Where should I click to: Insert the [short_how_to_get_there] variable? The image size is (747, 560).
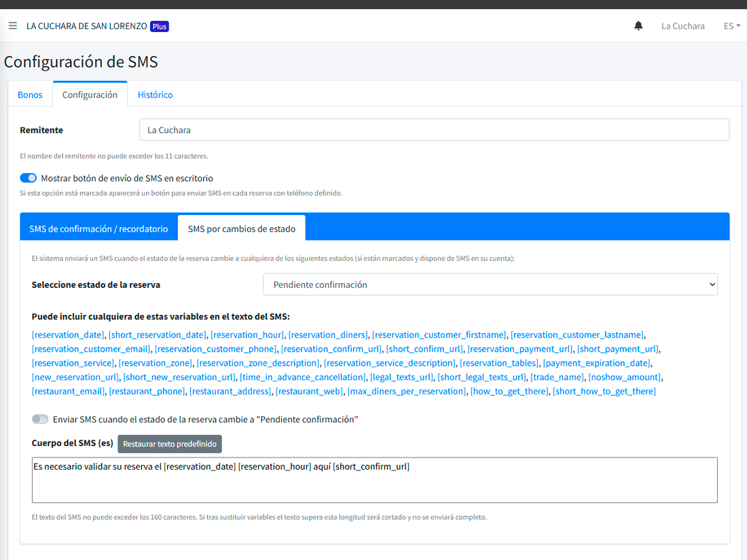click(604, 392)
